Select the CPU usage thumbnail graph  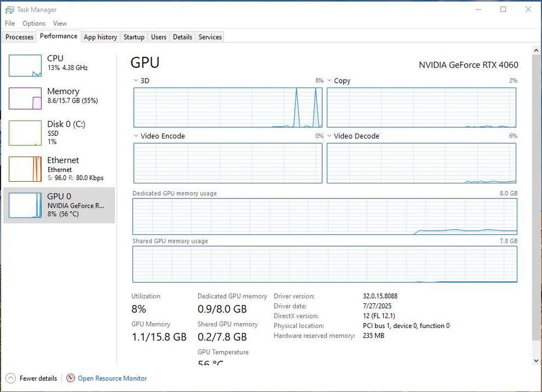coord(25,66)
